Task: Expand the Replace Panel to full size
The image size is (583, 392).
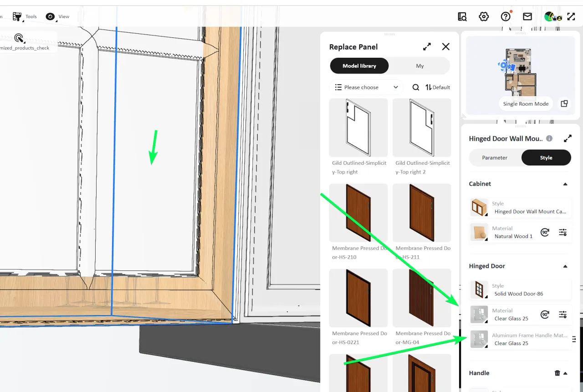Action: click(x=427, y=47)
